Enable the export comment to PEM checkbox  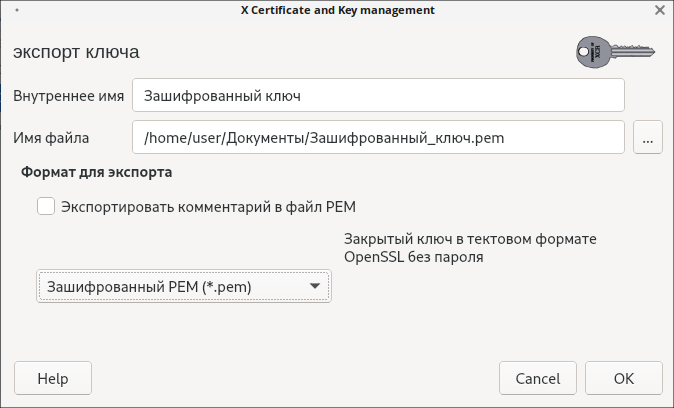[x=45, y=207]
